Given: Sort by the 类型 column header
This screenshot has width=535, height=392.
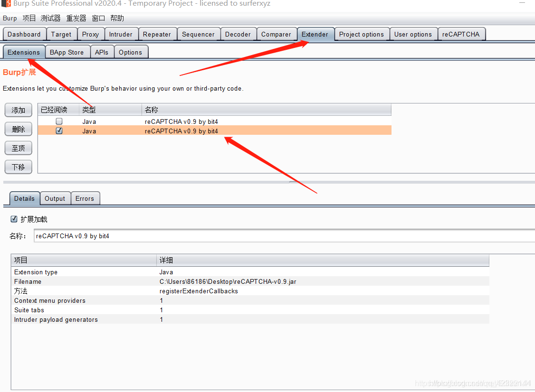Looking at the screenshot, I should coord(111,110).
